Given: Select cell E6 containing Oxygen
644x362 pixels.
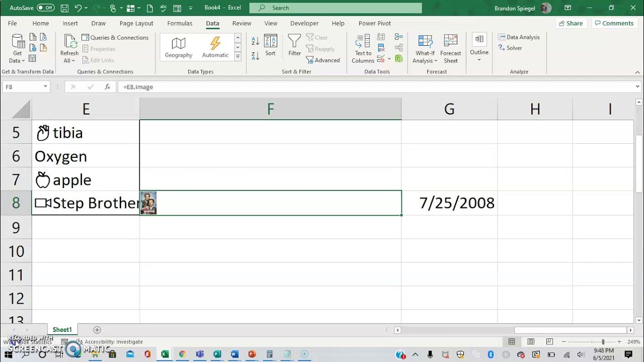Looking at the screenshot, I should 86,156.
